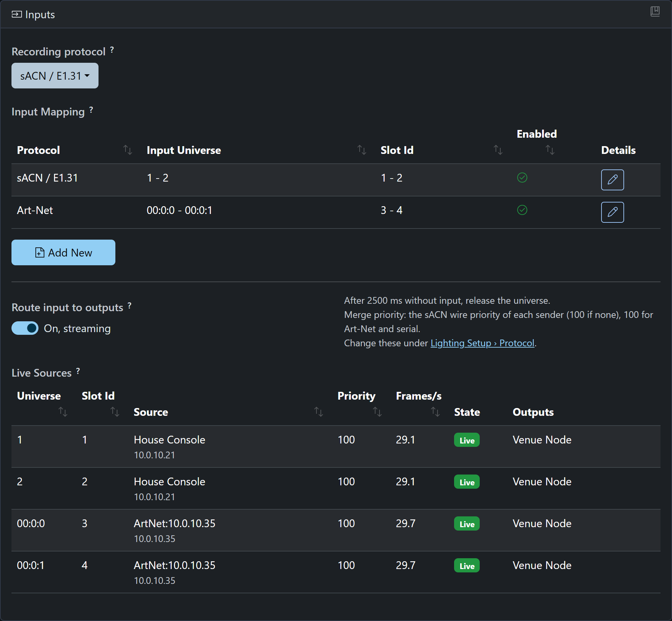Select House Console source in universe 1 row
672x621 pixels.
[169, 440]
